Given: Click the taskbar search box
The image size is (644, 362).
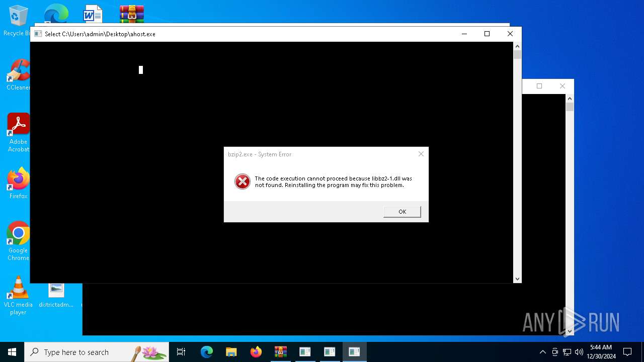Looking at the screenshot, I should pos(97,352).
